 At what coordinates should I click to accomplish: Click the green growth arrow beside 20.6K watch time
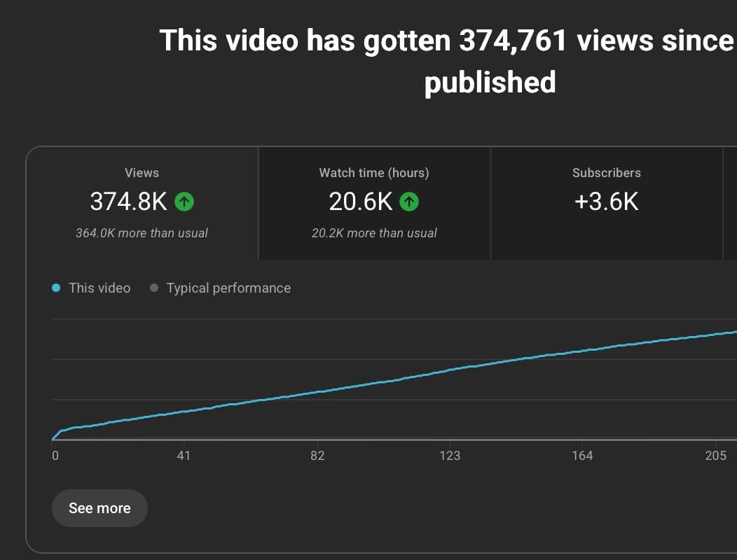coord(408,202)
